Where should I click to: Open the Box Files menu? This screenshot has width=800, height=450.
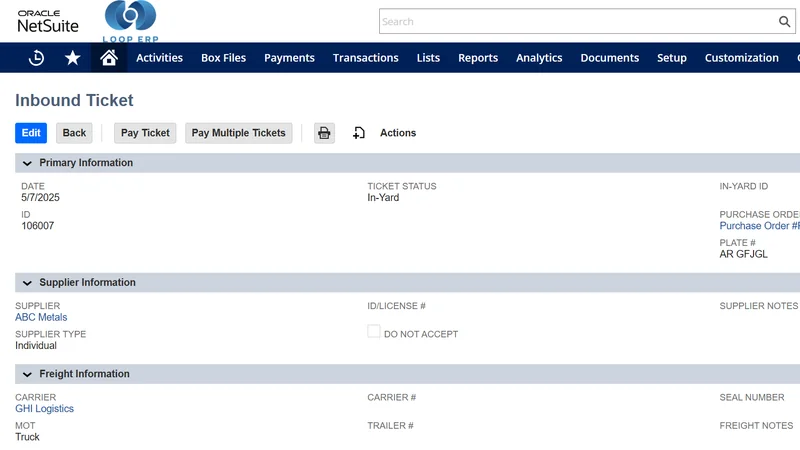pos(223,58)
